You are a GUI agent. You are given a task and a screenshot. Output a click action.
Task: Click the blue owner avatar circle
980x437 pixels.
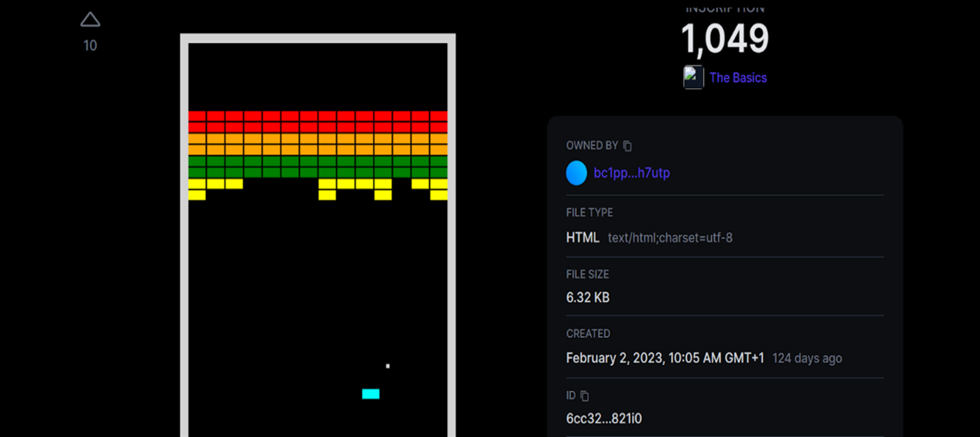pos(577,173)
